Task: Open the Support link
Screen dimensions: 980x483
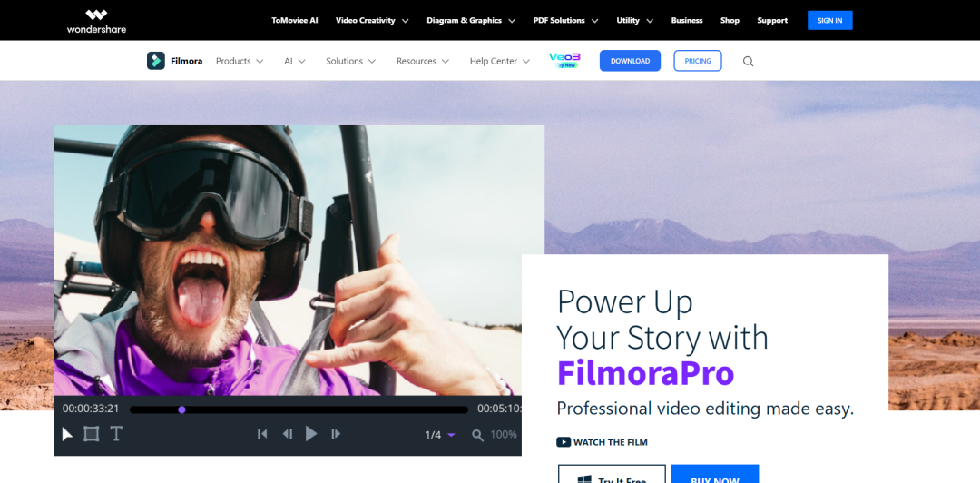Action: 772,21
